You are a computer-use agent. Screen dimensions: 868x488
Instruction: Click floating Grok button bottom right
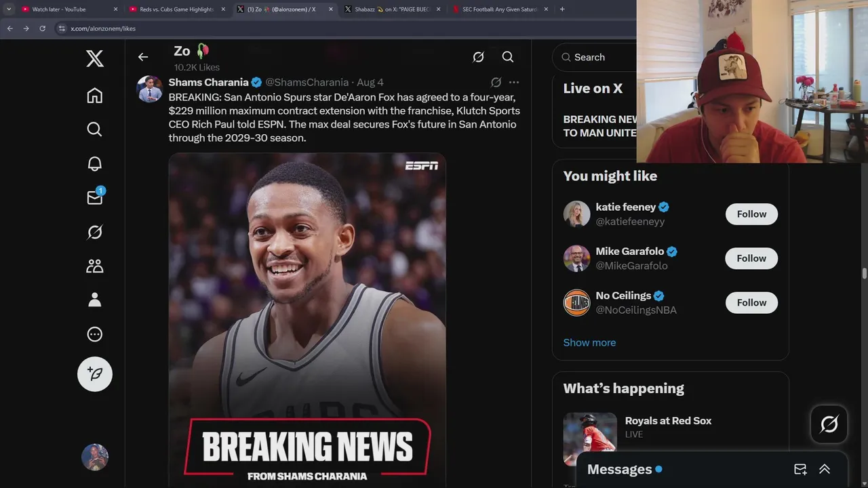pos(829,424)
